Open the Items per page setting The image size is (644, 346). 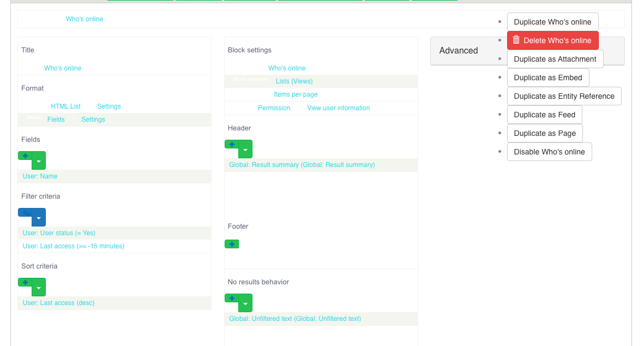click(x=296, y=94)
